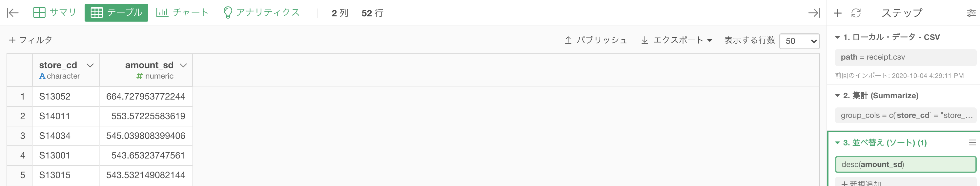Open store_cd column dropdown menu
The width and height of the screenshot is (980, 186).
(x=90, y=65)
